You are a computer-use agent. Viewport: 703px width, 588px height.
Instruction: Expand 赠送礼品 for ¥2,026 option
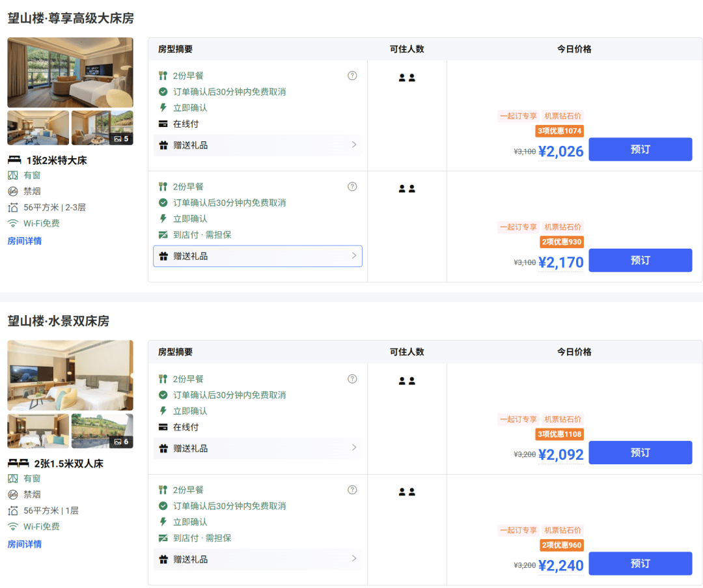click(258, 145)
